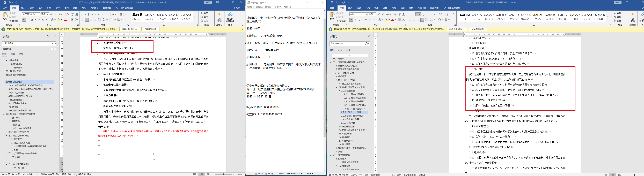
Task: Adjust zoom slider in left Word status bar
Action: (224, 174)
